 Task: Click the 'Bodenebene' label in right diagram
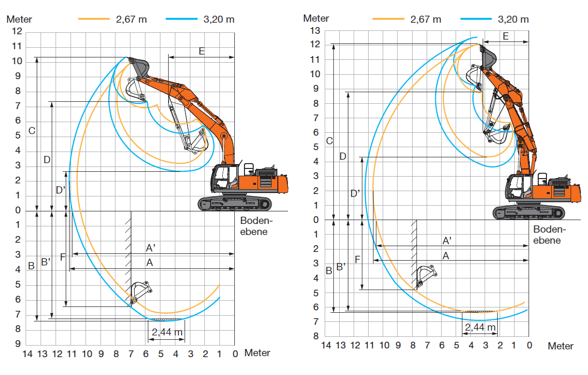[549, 235]
